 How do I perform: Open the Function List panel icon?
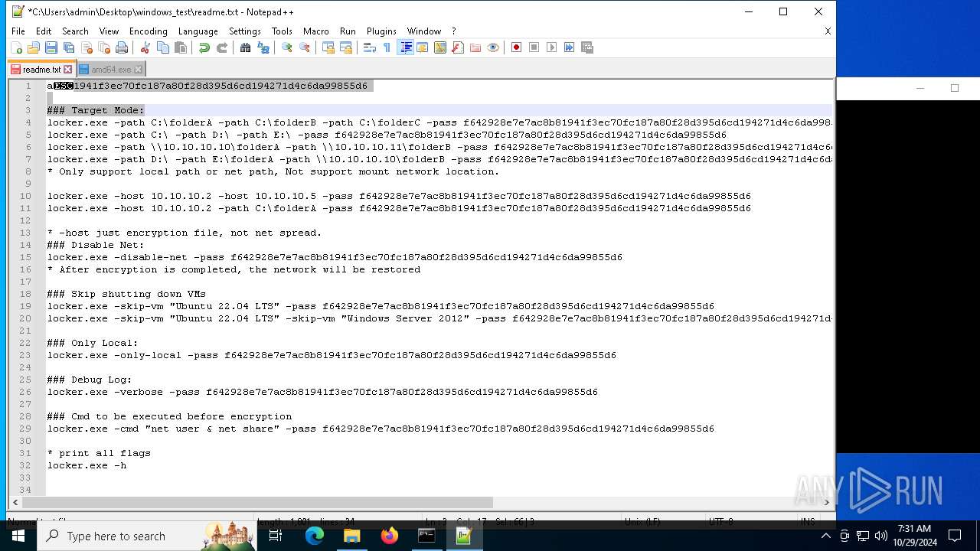click(458, 47)
